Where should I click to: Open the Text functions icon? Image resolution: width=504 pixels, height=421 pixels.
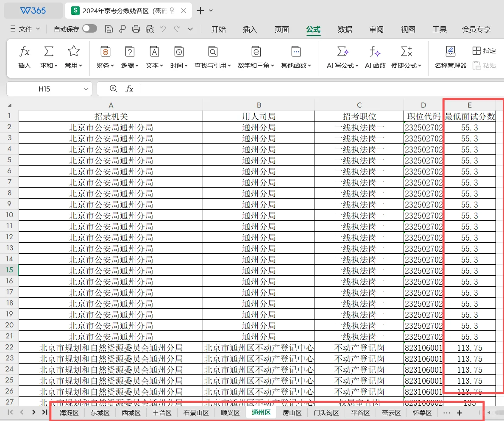pyautogui.click(x=154, y=51)
